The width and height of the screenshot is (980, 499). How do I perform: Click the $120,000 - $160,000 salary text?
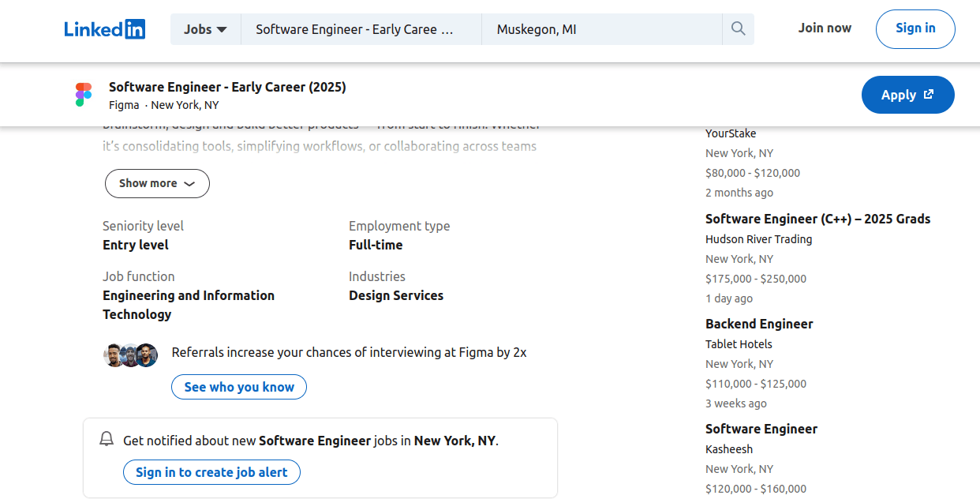(756, 489)
